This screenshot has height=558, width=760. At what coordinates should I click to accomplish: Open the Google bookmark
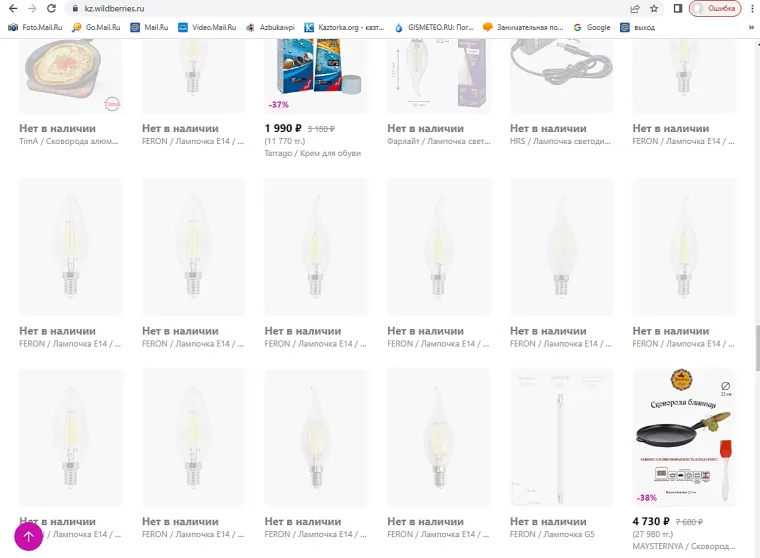point(591,28)
